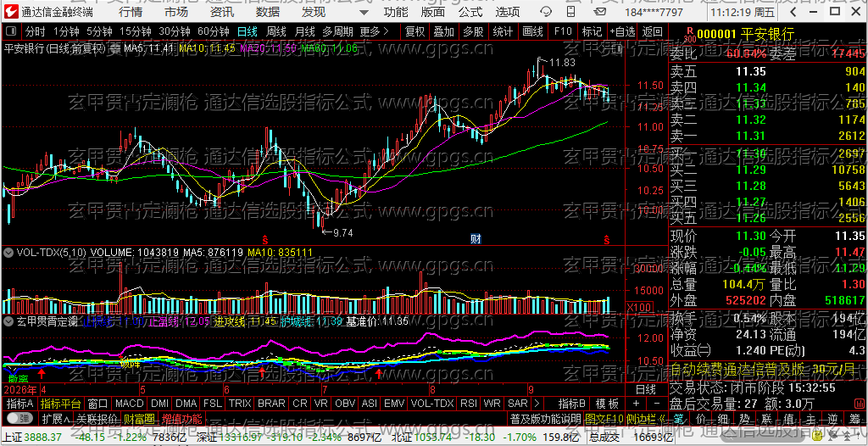Open F10 company info

[x=563, y=31]
